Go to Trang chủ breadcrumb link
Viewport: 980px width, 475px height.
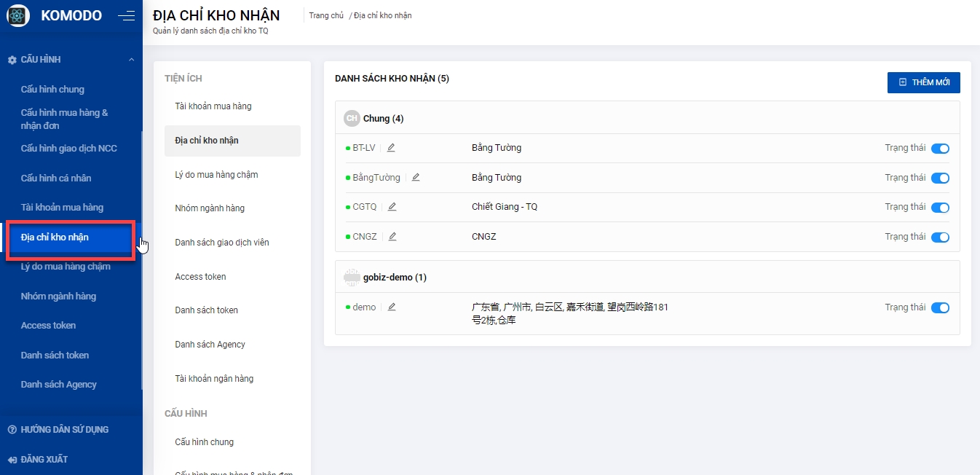[x=325, y=15]
